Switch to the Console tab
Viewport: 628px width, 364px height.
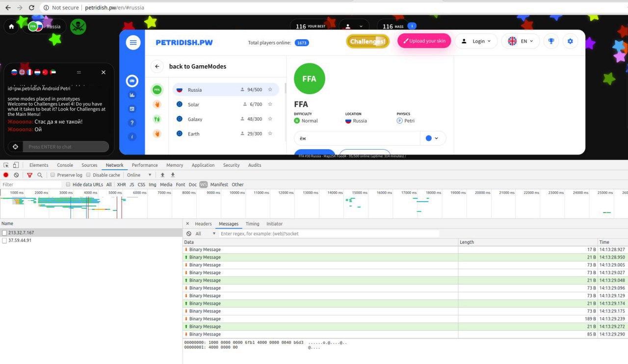point(65,165)
